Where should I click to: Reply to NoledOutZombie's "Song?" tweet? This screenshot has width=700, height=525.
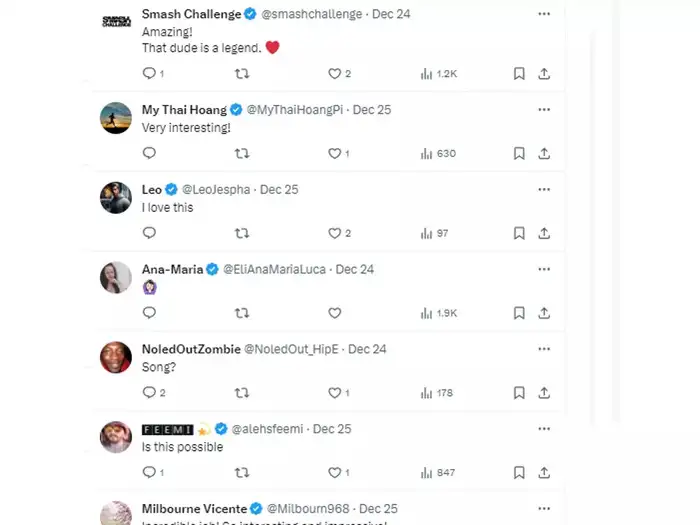click(149, 393)
